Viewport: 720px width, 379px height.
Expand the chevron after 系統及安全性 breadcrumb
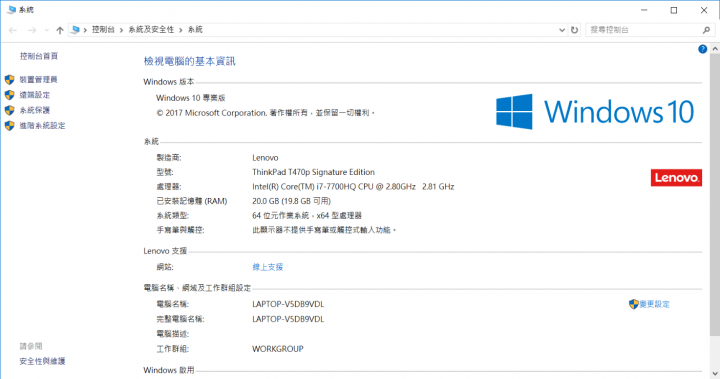click(x=181, y=30)
